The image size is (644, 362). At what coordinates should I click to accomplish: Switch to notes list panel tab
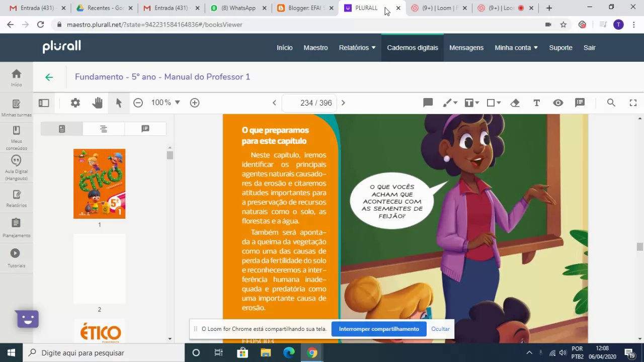tap(145, 129)
